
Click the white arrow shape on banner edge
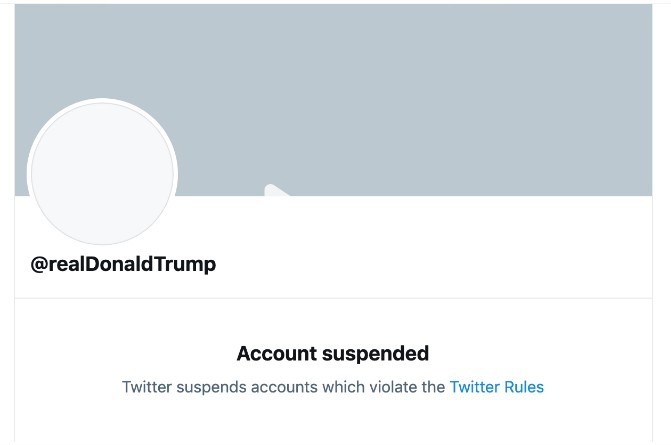[x=276, y=190]
